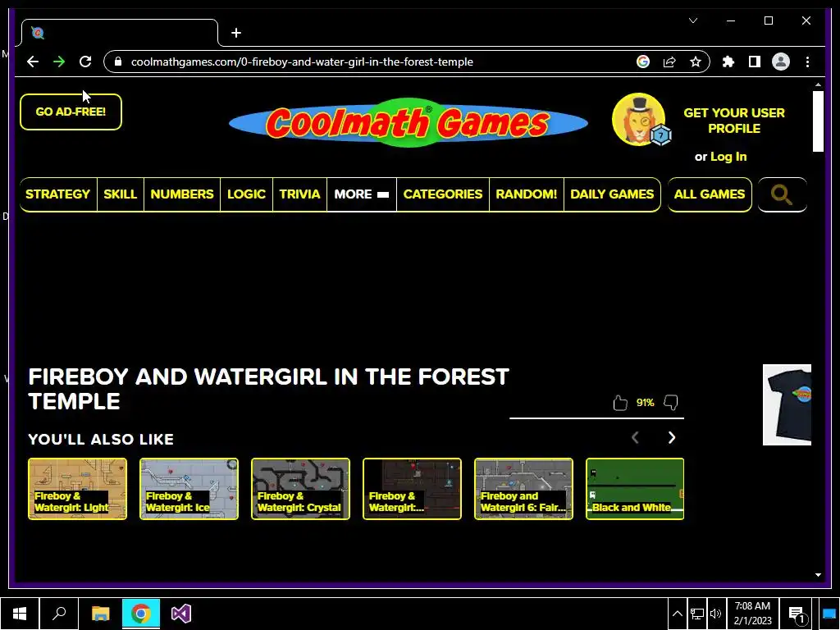Click GO AD-FREE! button
840x630 pixels.
tap(71, 112)
